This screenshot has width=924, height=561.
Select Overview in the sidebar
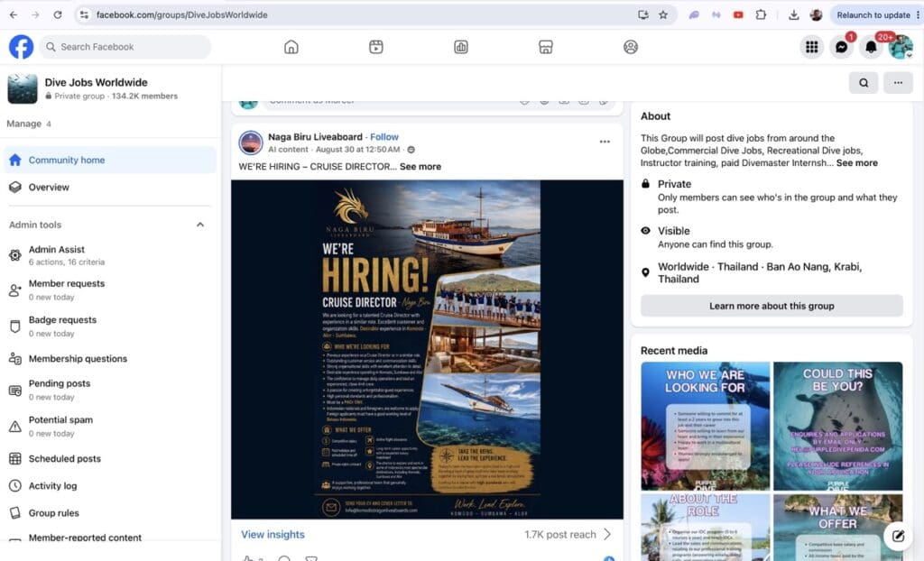point(110,188)
